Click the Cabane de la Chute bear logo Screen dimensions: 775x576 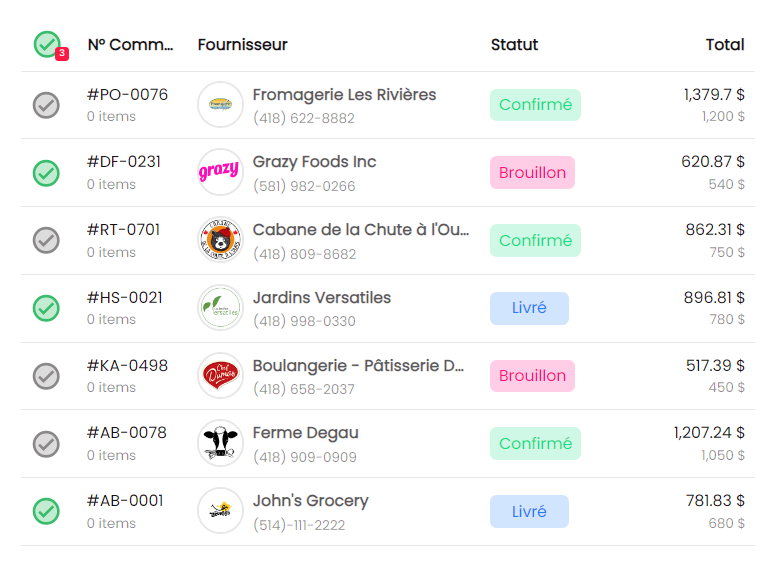pyautogui.click(x=221, y=240)
